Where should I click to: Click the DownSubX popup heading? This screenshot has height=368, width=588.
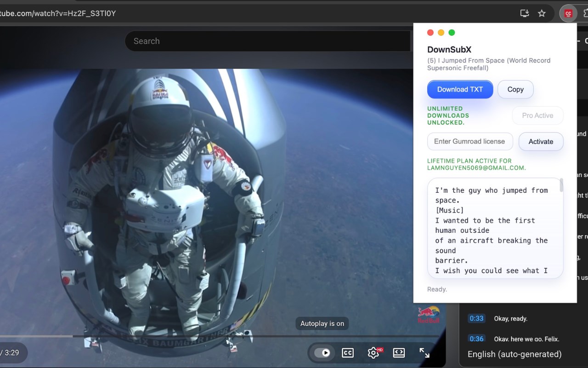coord(449,50)
